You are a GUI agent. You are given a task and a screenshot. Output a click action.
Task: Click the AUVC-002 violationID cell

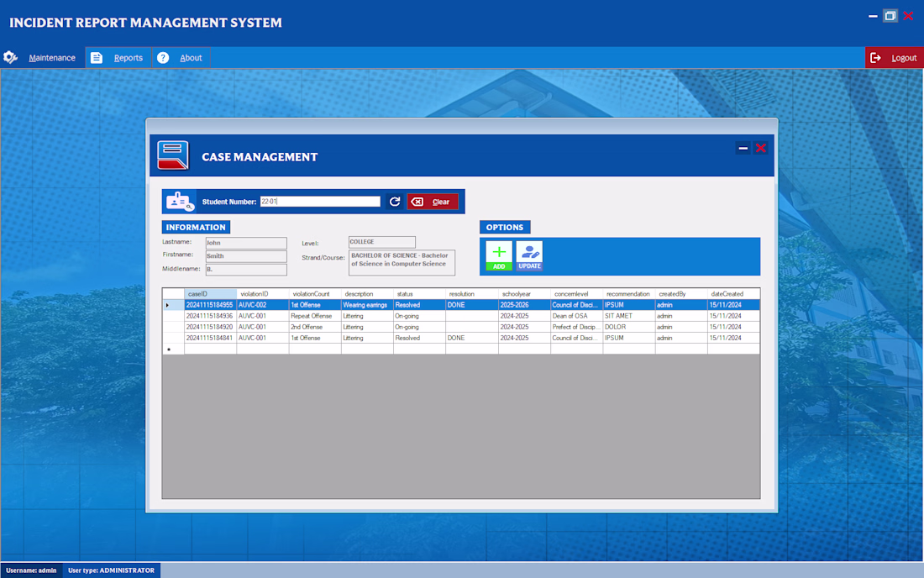(263, 305)
